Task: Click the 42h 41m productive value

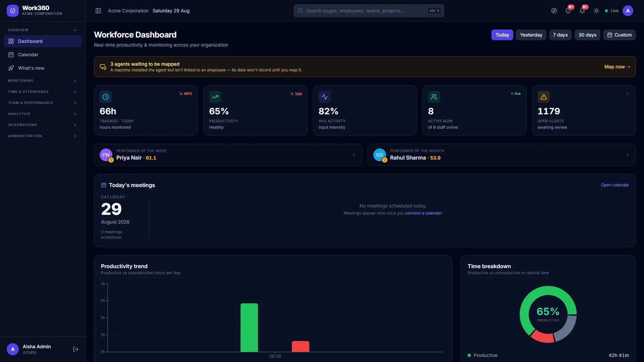Action: tap(619, 355)
